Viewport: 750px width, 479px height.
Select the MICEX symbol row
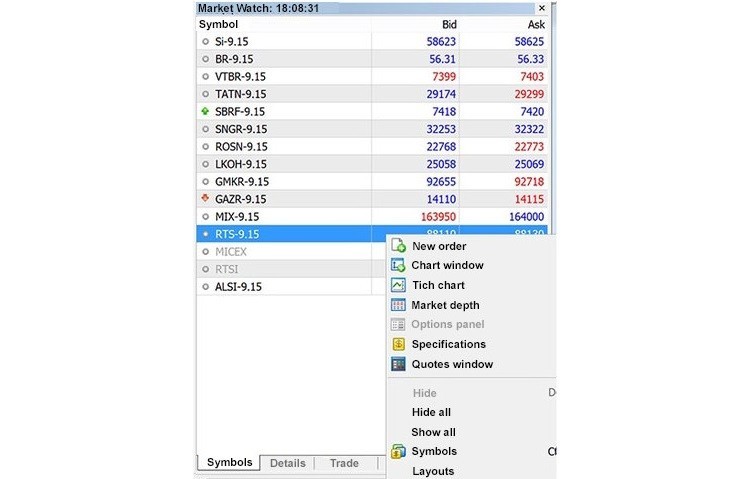[x=291, y=252]
